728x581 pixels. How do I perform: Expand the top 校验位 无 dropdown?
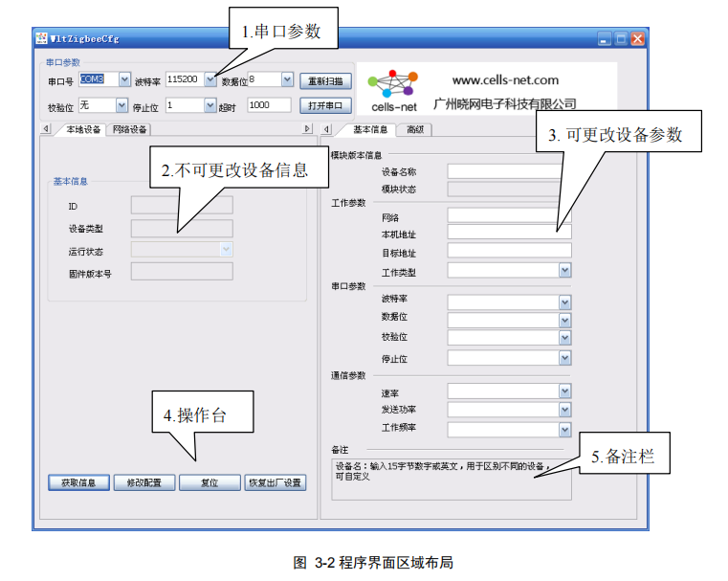[121, 105]
